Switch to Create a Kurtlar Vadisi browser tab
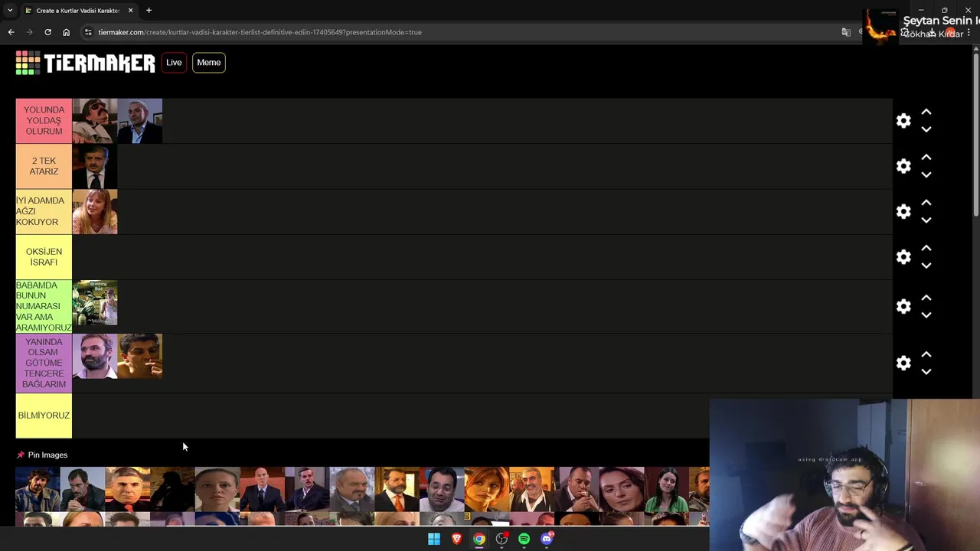Screen dimensions: 980x551 coord(77,11)
